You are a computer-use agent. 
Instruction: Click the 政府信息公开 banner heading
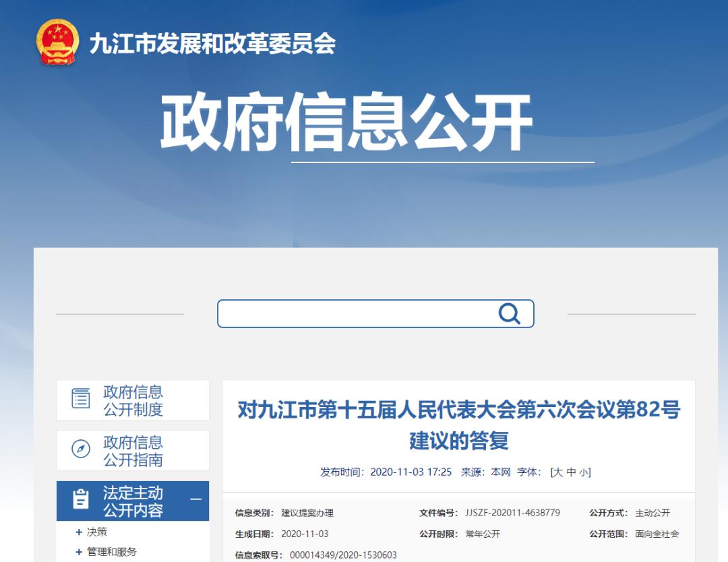tap(346, 121)
